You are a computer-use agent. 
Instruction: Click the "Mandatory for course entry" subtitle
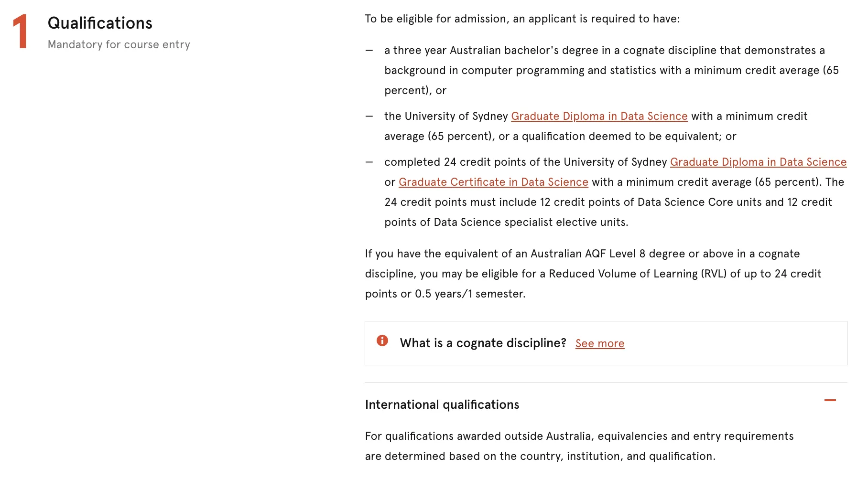(119, 44)
